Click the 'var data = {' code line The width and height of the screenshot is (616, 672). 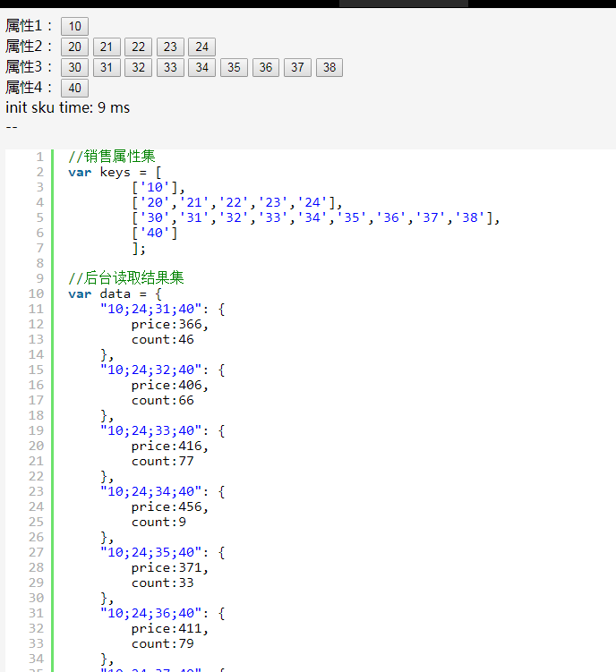coord(115,294)
